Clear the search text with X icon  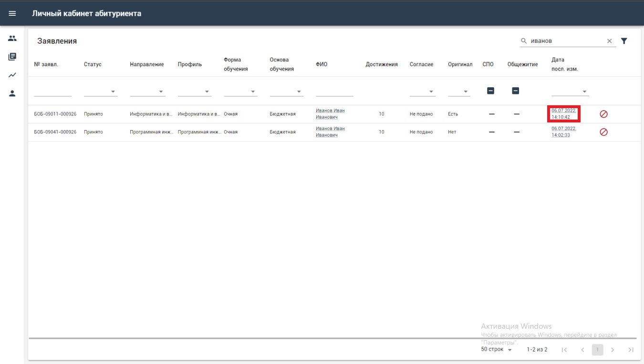609,41
